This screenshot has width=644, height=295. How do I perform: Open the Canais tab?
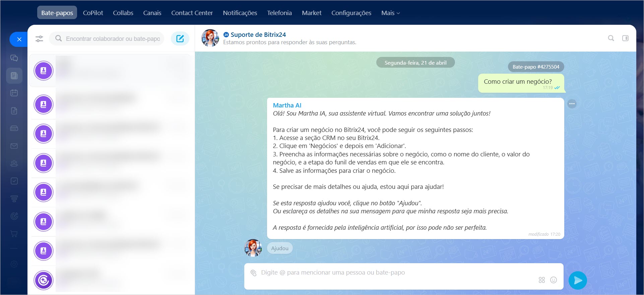(152, 13)
